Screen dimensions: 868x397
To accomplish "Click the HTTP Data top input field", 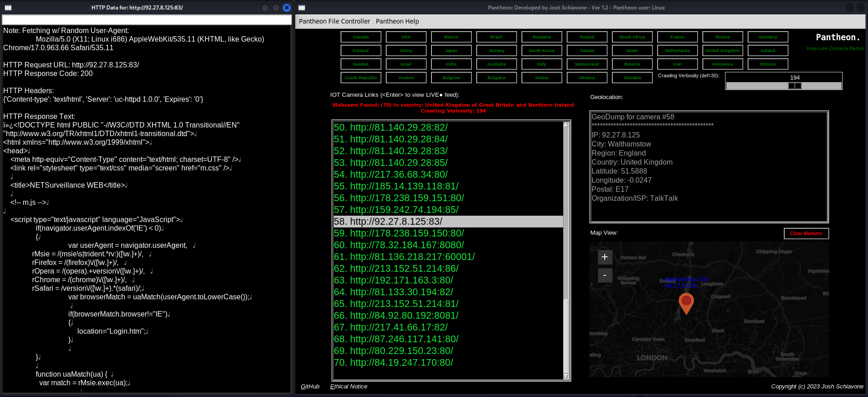I will click(147, 20).
